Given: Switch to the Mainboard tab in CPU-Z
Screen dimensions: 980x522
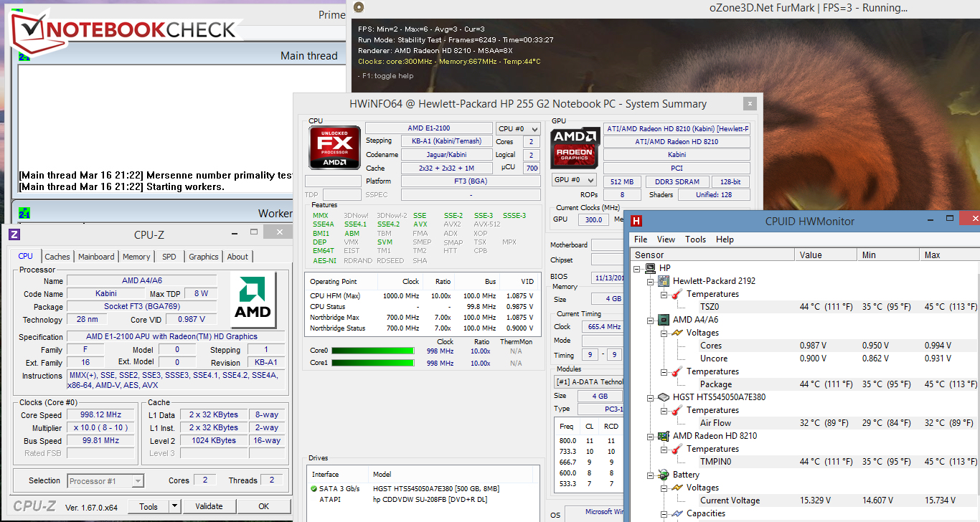Looking at the screenshot, I should click(96, 257).
